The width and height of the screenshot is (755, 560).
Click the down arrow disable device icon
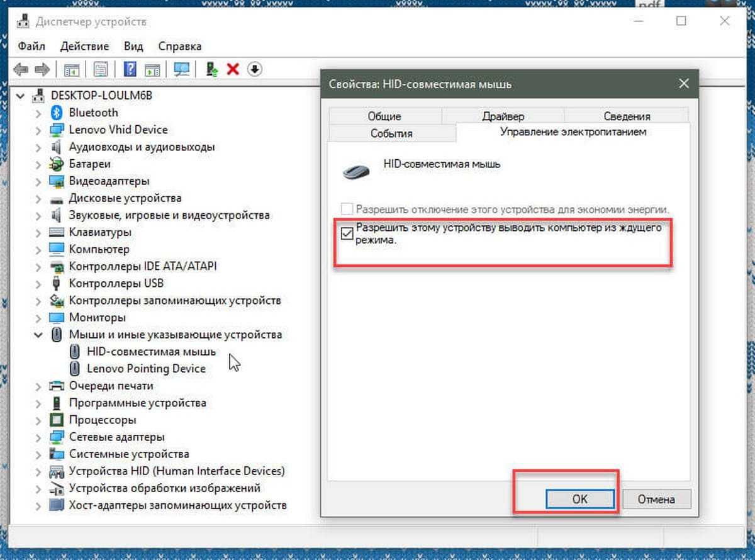254,69
